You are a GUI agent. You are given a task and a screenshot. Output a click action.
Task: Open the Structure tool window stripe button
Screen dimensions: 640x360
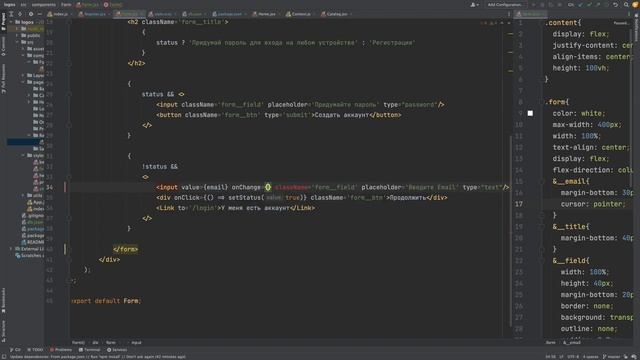[3, 331]
